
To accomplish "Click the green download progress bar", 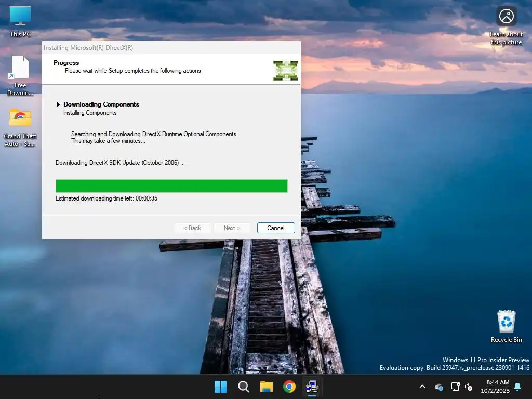I will [x=171, y=186].
